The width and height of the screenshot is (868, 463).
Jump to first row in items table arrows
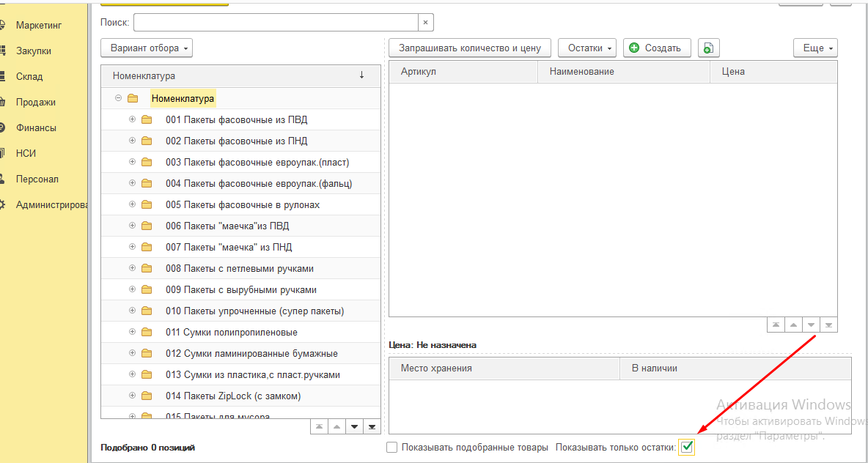coord(775,325)
